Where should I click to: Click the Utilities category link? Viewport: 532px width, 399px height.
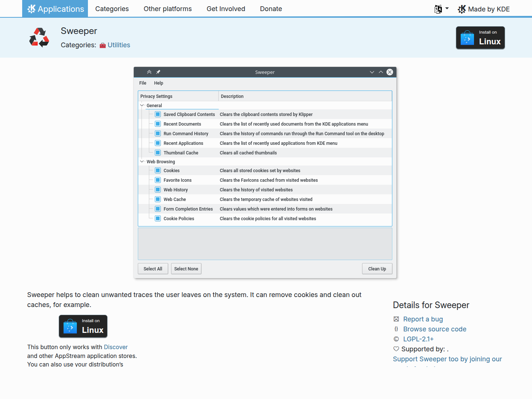click(119, 45)
